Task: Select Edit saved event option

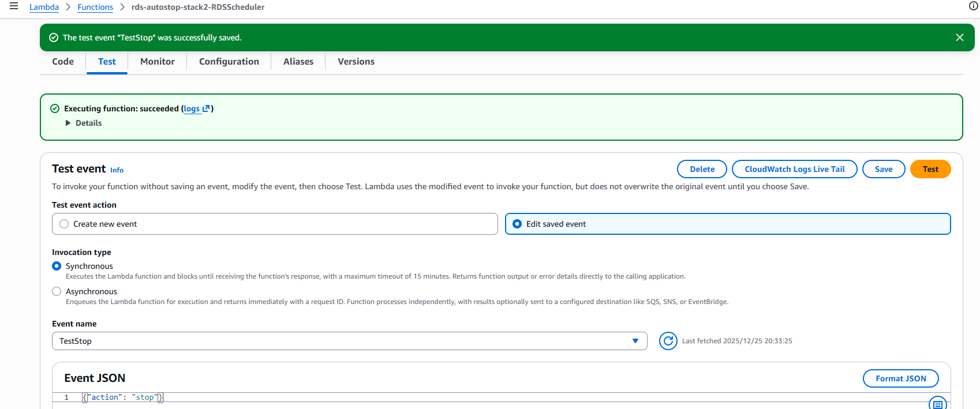Action: click(x=728, y=224)
